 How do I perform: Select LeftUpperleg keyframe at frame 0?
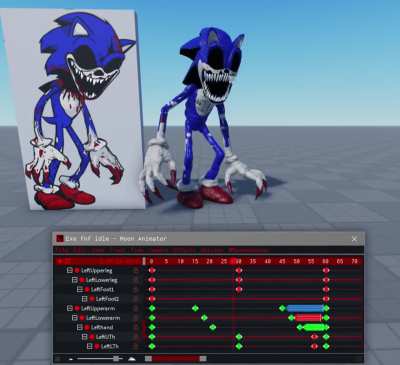(x=152, y=270)
